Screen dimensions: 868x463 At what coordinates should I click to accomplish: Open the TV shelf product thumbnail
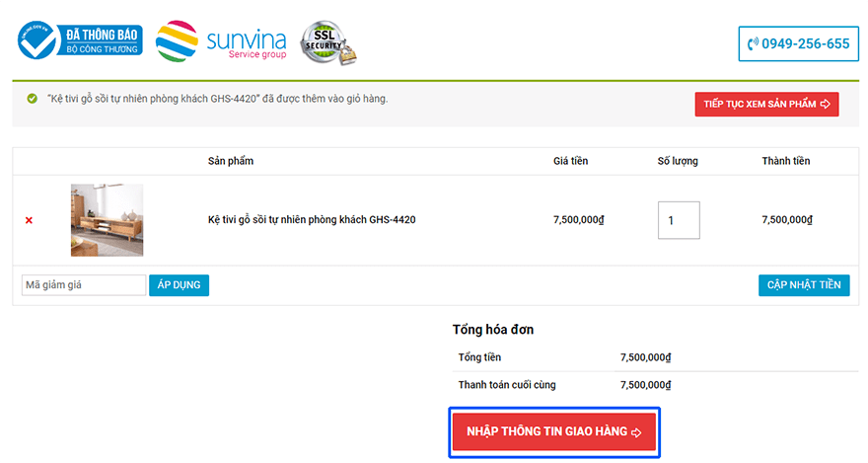[x=107, y=220]
